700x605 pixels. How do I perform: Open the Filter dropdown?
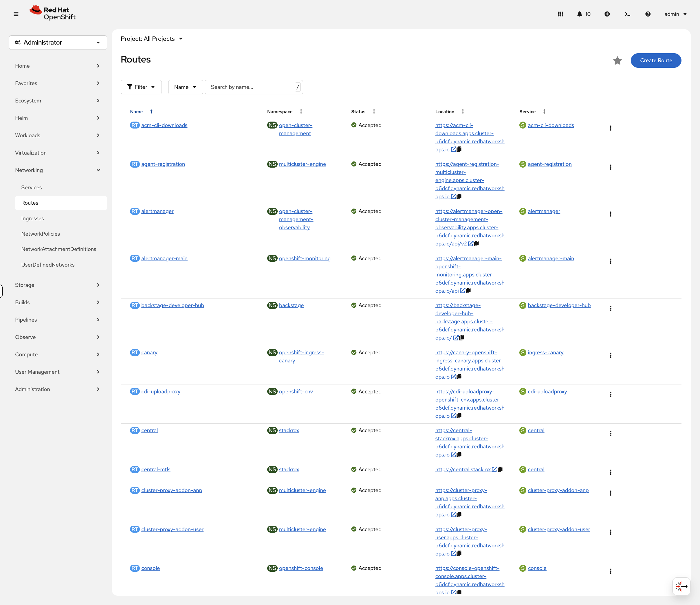[141, 87]
